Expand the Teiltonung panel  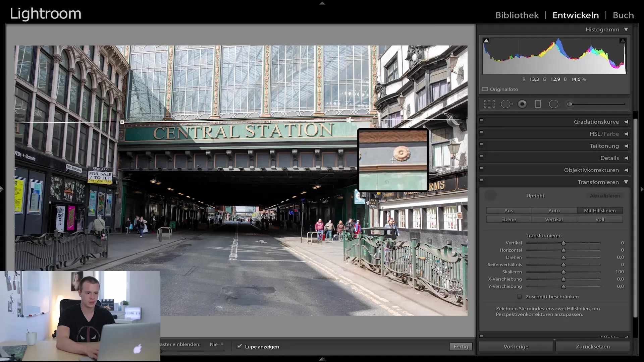[x=626, y=146]
